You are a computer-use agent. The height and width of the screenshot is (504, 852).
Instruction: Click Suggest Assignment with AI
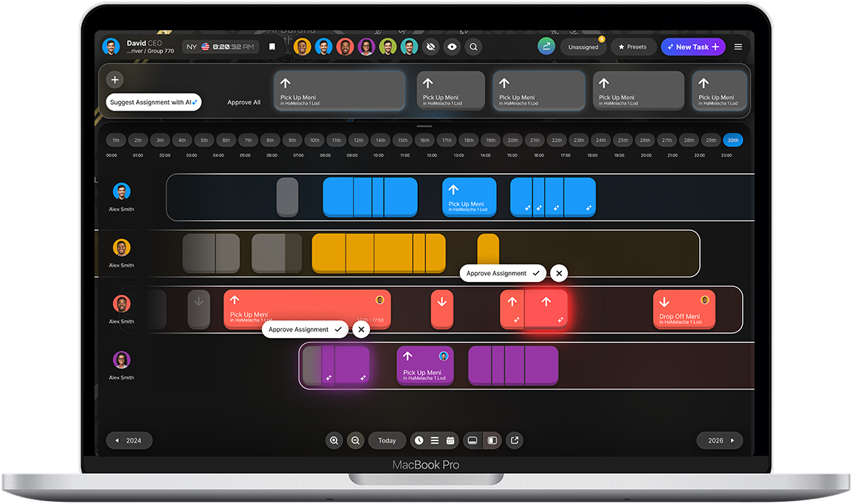[153, 102]
